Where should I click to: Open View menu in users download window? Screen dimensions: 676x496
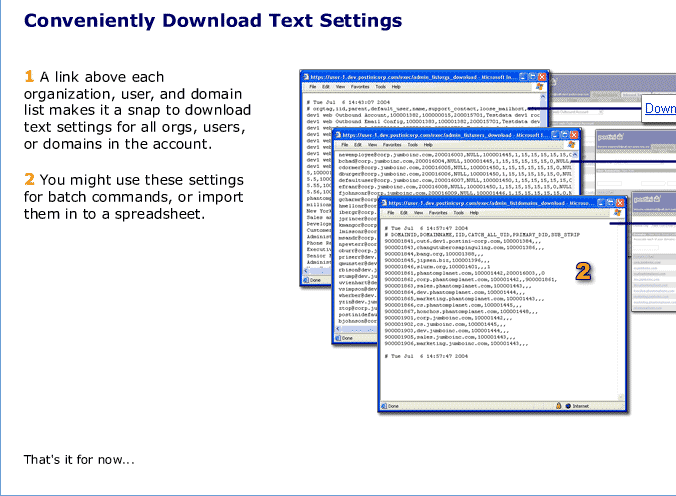coord(372,145)
